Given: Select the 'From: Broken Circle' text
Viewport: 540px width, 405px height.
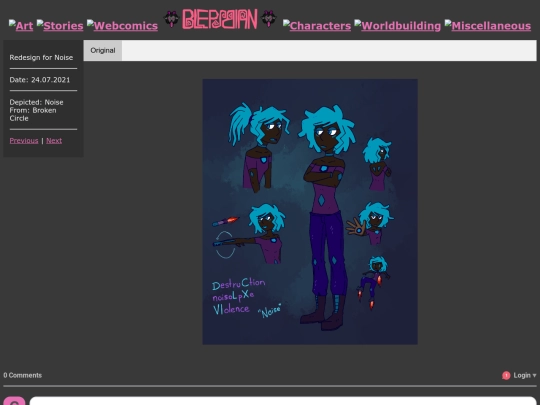Looking at the screenshot, I should pyautogui.click(x=33, y=114).
